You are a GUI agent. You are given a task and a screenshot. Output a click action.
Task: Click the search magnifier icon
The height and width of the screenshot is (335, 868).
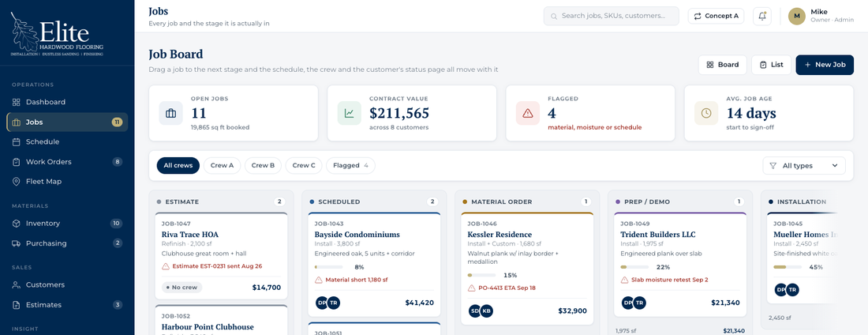554,16
